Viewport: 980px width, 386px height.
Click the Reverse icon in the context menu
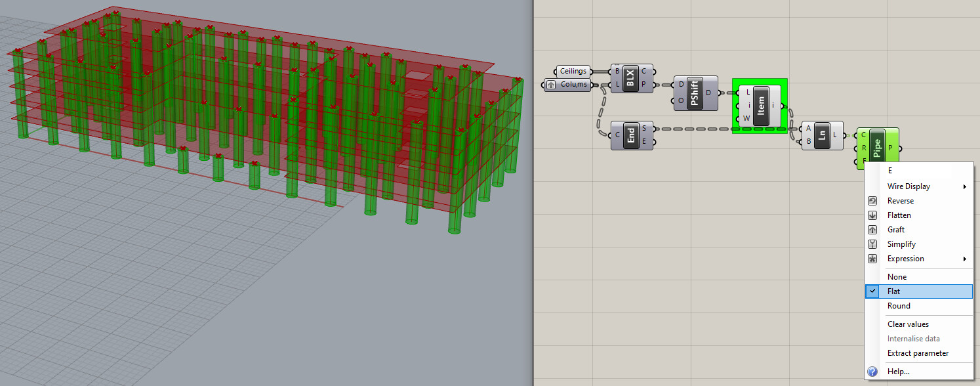872,200
